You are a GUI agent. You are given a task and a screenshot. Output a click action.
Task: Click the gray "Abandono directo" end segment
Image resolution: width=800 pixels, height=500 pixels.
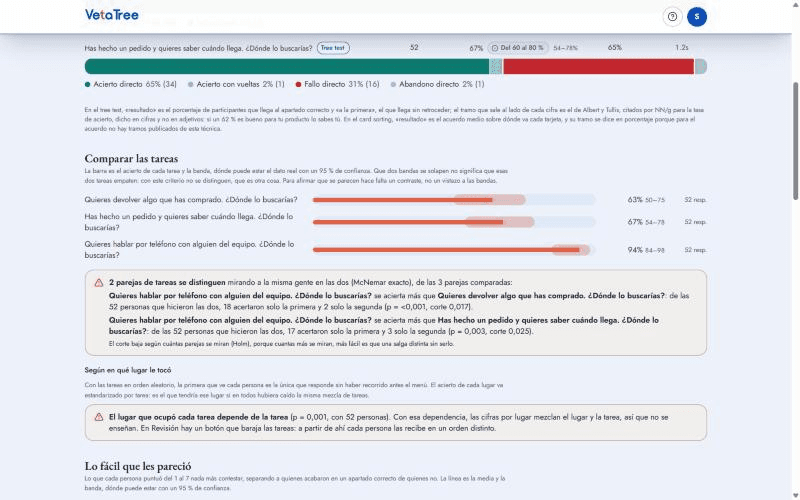point(701,66)
